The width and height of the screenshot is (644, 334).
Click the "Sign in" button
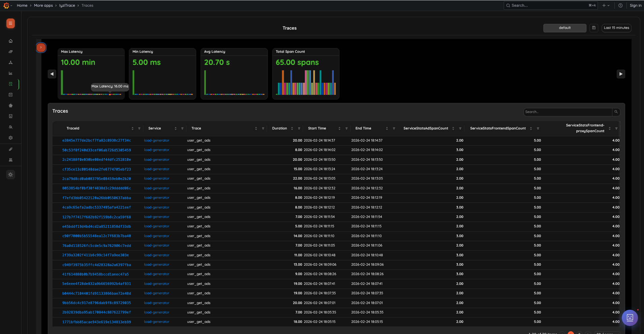[x=636, y=5]
